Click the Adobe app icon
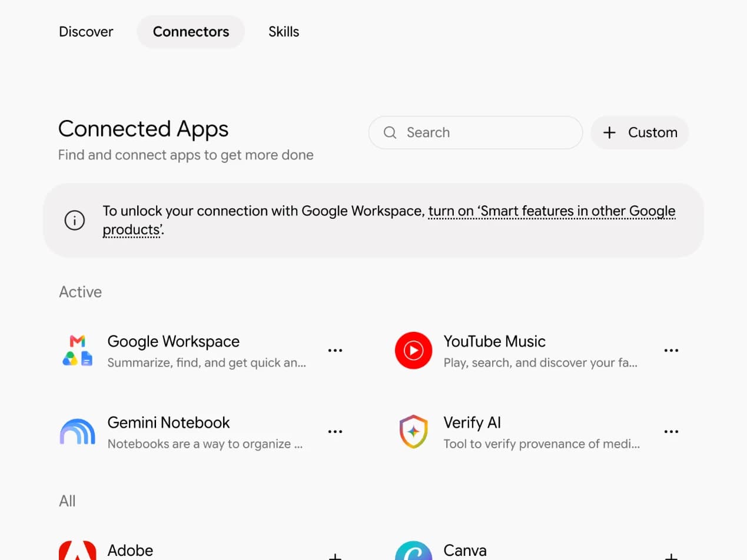The image size is (747, 560). coord(78,550)
